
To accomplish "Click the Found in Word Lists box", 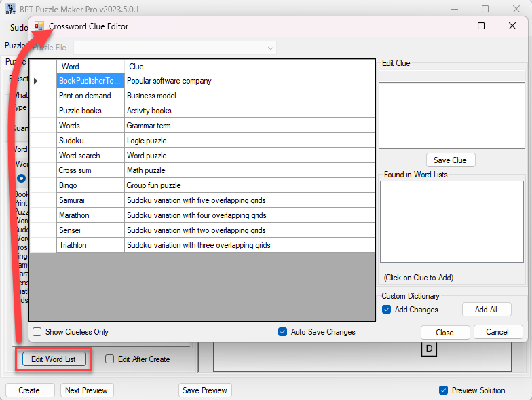I will click(x=452, y=221).
